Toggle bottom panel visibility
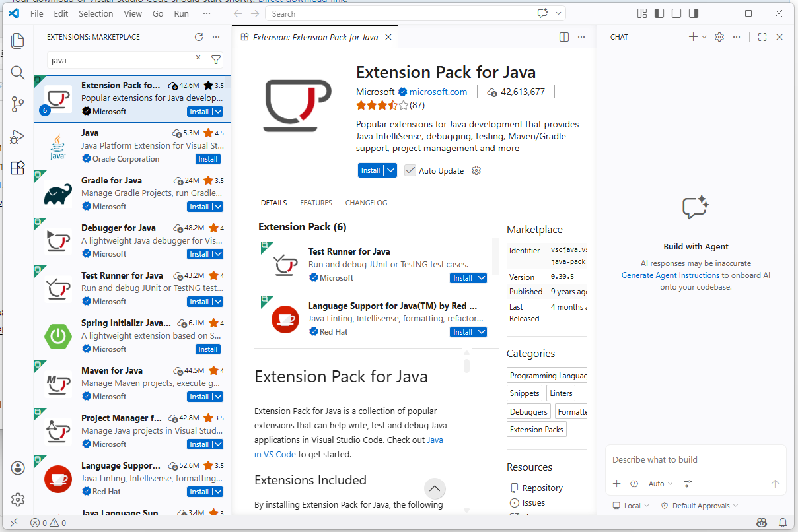798x532 pixels. (676, 13)
